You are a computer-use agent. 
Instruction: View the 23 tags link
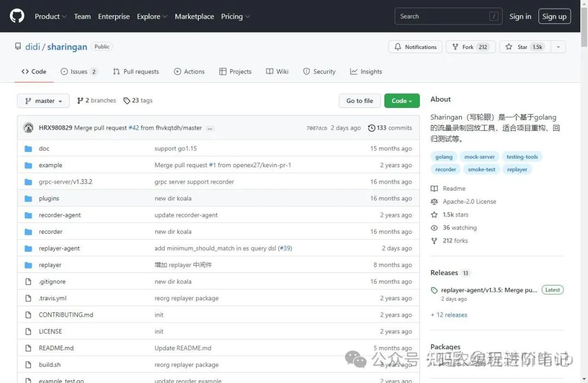coord(138,100)
